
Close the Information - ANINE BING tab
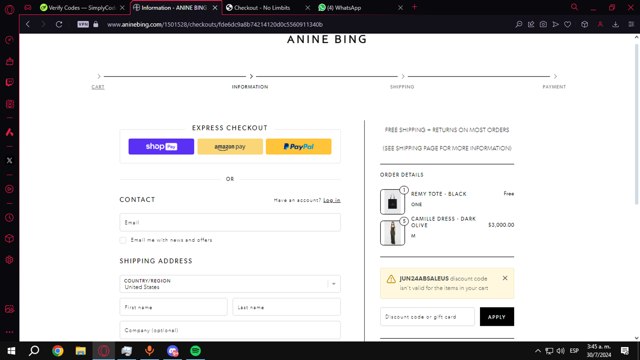[x=215, y=8]
